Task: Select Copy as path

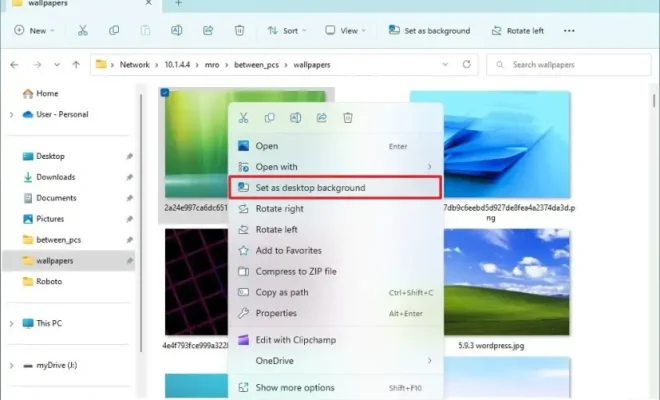Action: coord(335,293)
